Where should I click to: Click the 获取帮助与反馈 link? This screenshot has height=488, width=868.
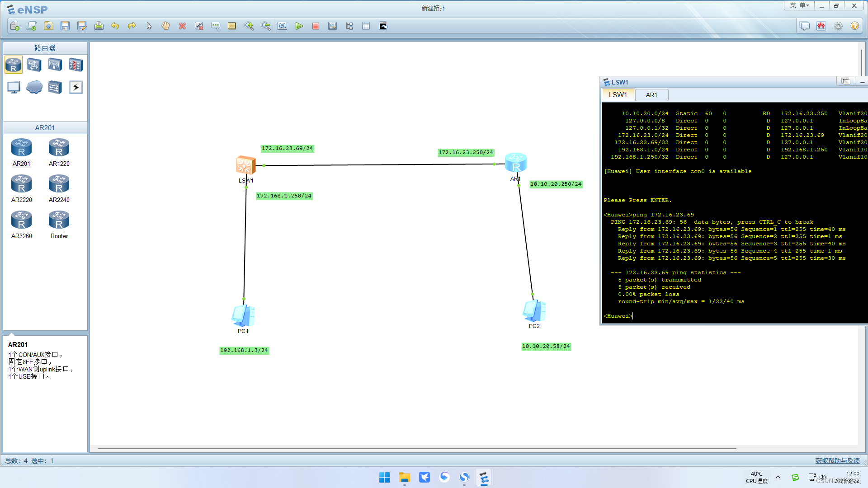(x=837, y=460)
